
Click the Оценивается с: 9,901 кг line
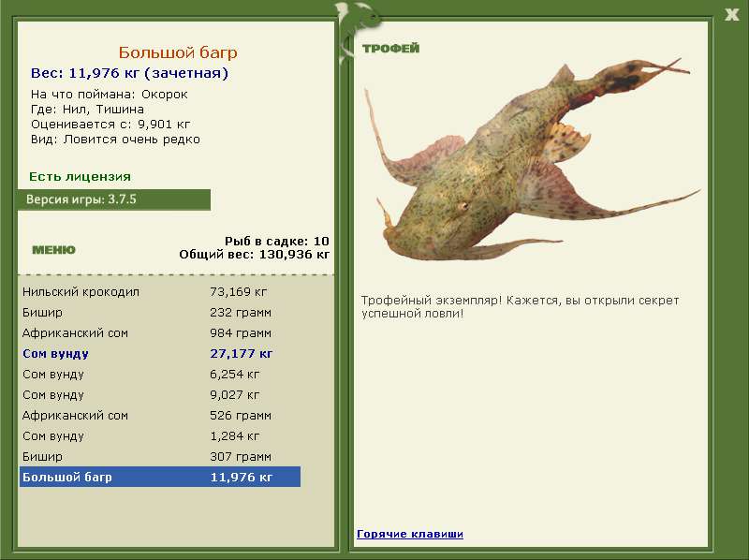point(110,125)
